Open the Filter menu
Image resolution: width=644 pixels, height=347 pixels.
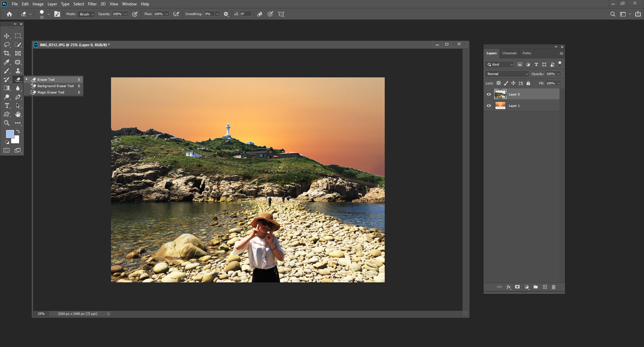click(x=92, y=4)
